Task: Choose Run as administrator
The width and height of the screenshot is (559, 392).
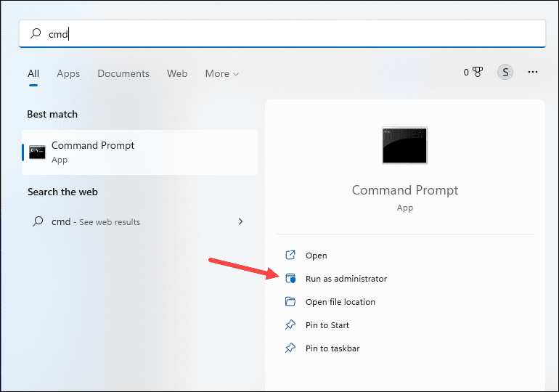Action: 346,279
